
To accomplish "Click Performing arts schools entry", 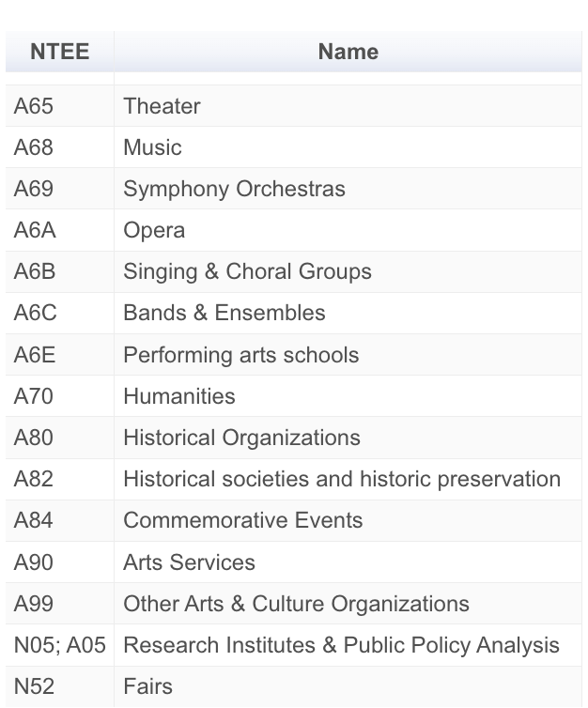I will [240, 355].
